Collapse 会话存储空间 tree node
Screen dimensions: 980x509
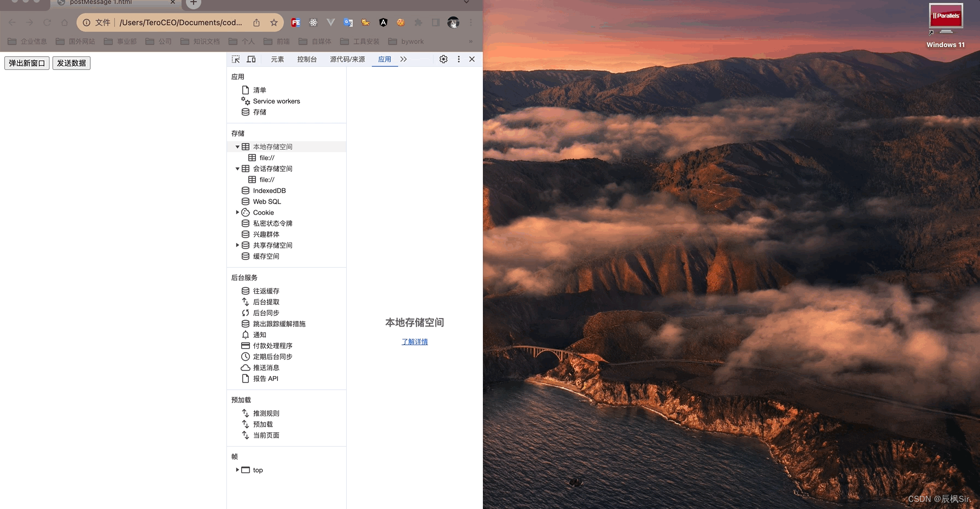(237, 169)
